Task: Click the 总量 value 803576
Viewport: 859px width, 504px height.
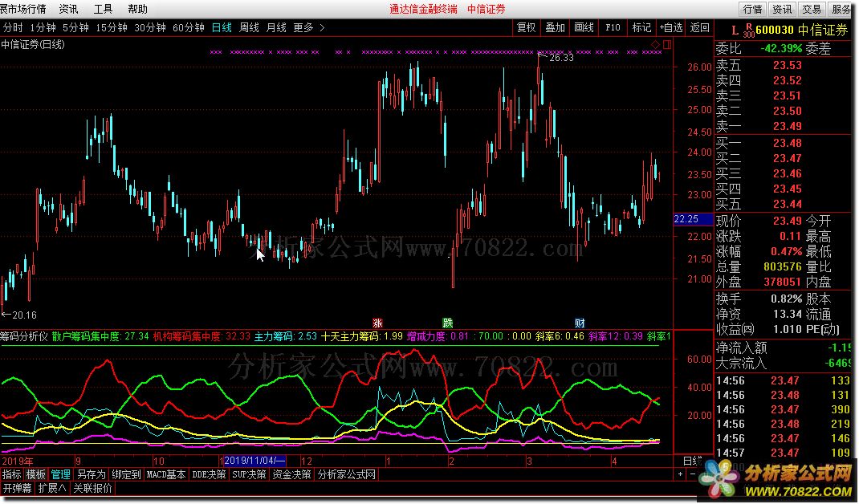Action: click(x=782, y=266)
